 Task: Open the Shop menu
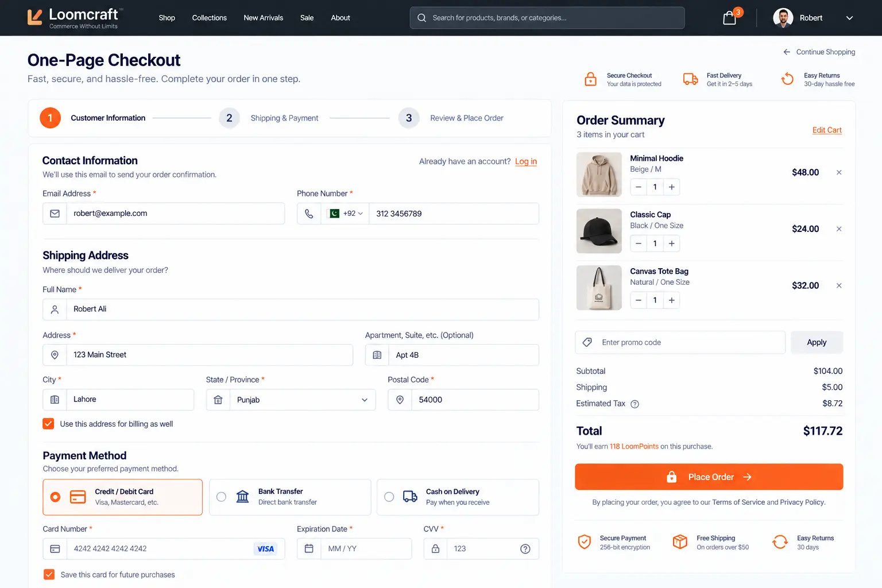pos(167,18)
